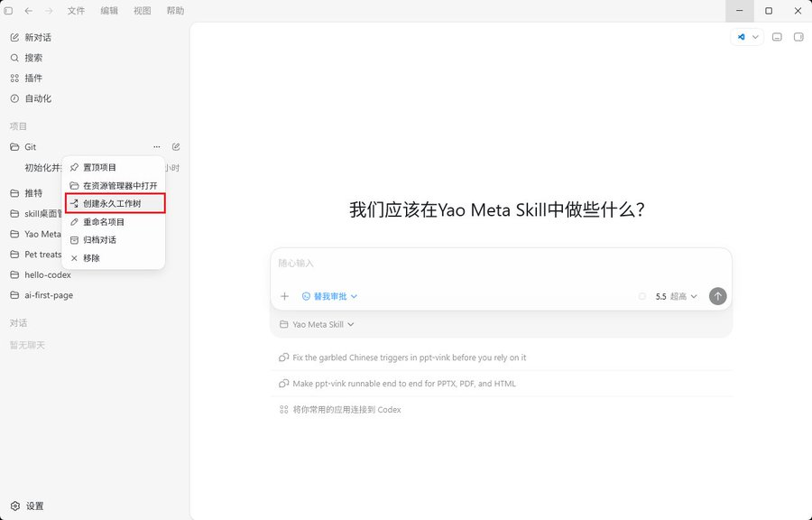Open the 插件 page
This screenshot has height=520, width=812.
pyautogui.click(x=94, y=79)
